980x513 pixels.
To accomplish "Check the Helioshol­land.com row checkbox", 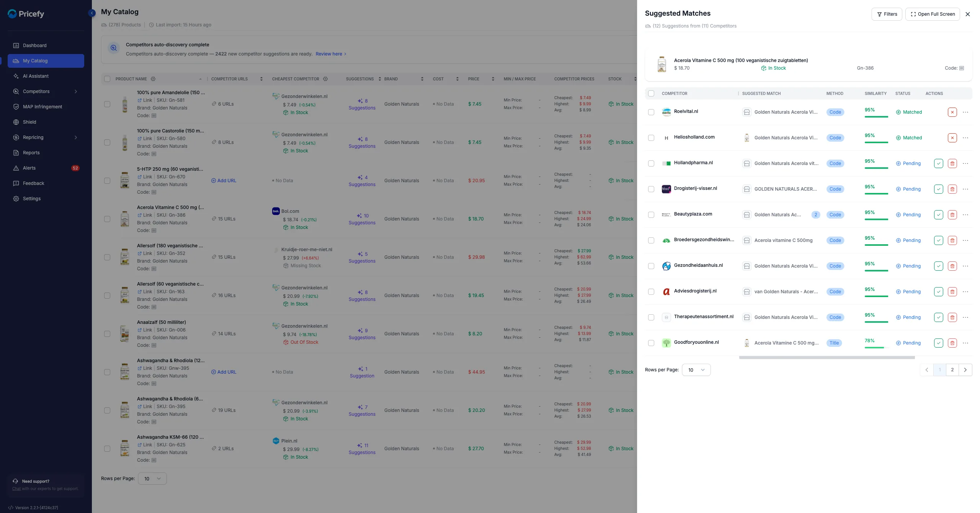I will click(651, 138).
